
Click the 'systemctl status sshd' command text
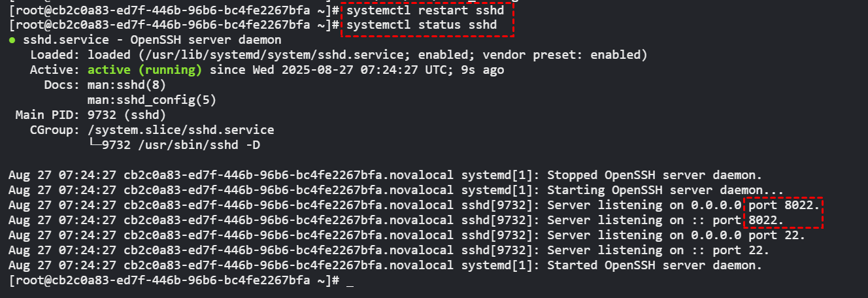pyautogui.click(x=422, y=25)
